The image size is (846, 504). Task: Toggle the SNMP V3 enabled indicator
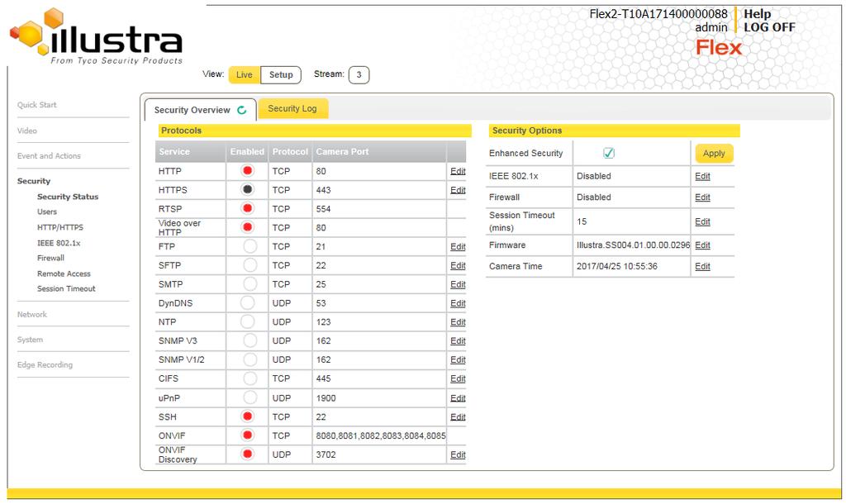tap(250, 340)
